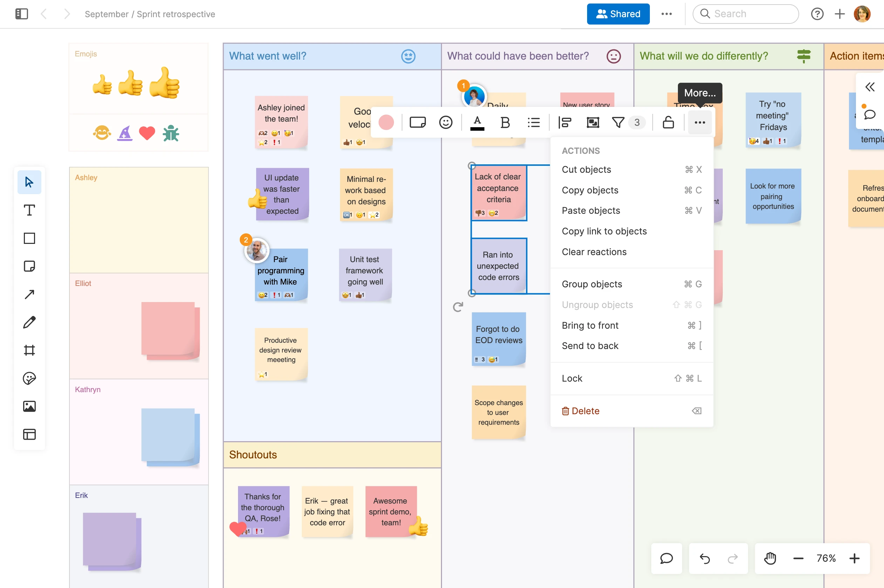884x588 pixels.
Task: Select Copy objects from the Actions menu
Action: pyautogui.click(x=590, y=190)
